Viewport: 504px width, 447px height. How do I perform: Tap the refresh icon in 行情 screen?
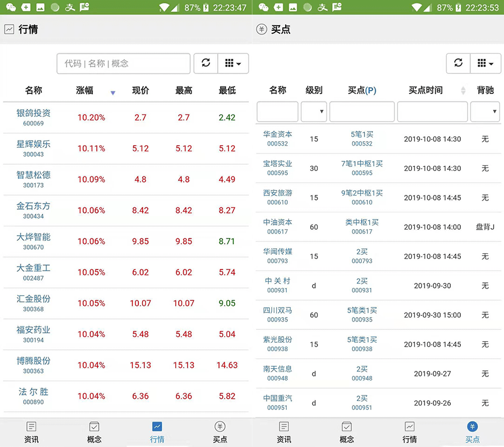click(x=206, y=63)
